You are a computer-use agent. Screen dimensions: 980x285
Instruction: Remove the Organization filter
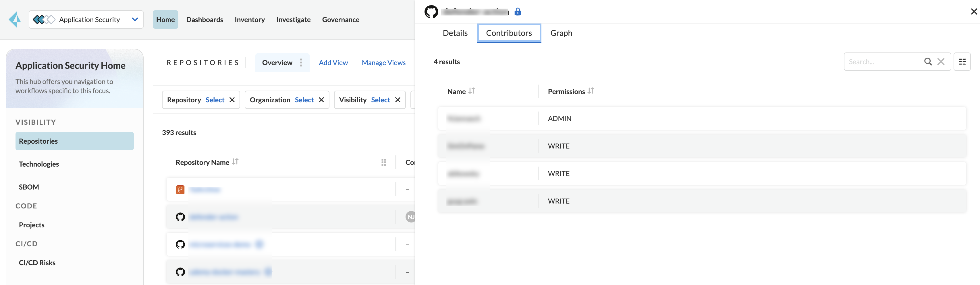[321, 100]
